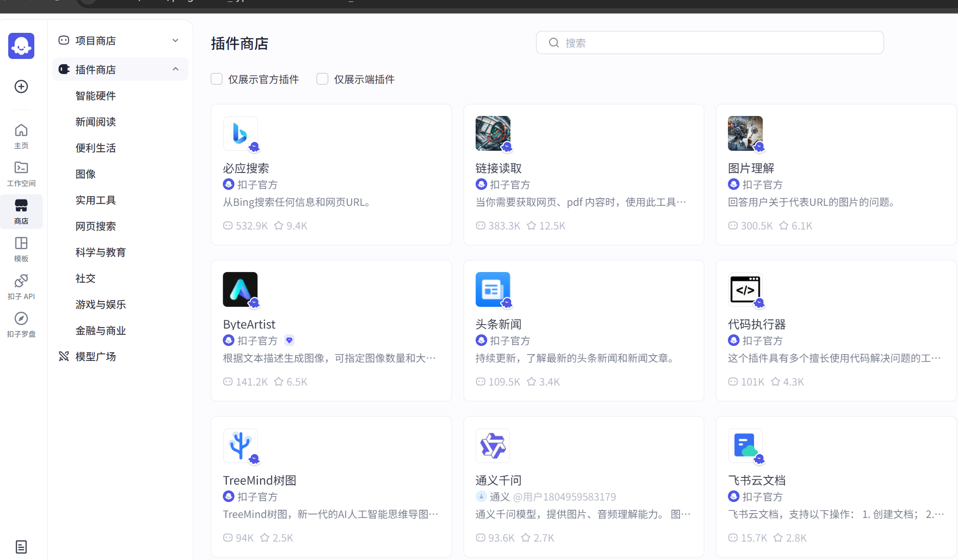Click the plus create icon in sidebar
The width and height of the screenshot is (958, 560).
pyautogui.click(x=21, y=86)
